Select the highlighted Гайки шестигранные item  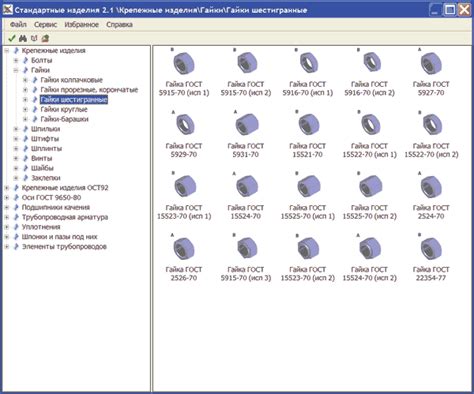(x=74, y=99)
